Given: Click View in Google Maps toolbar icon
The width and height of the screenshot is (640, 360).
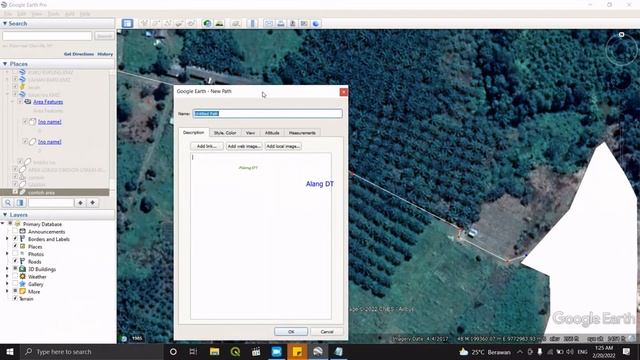Looking at the screenshot, I should [304, 23].
